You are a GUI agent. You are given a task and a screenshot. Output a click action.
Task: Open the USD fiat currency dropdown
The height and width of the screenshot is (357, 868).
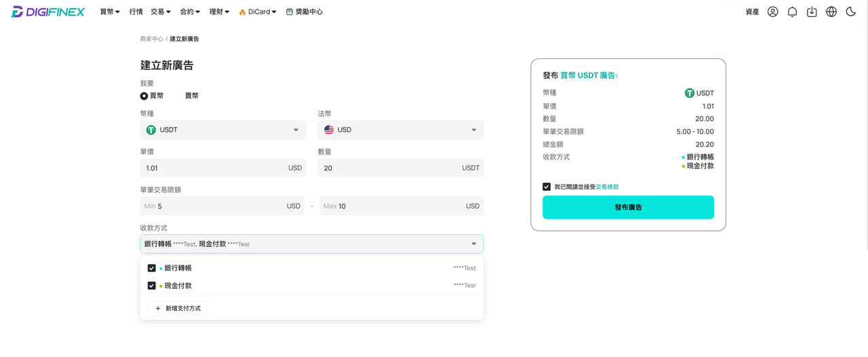click(x=401, y=130)
